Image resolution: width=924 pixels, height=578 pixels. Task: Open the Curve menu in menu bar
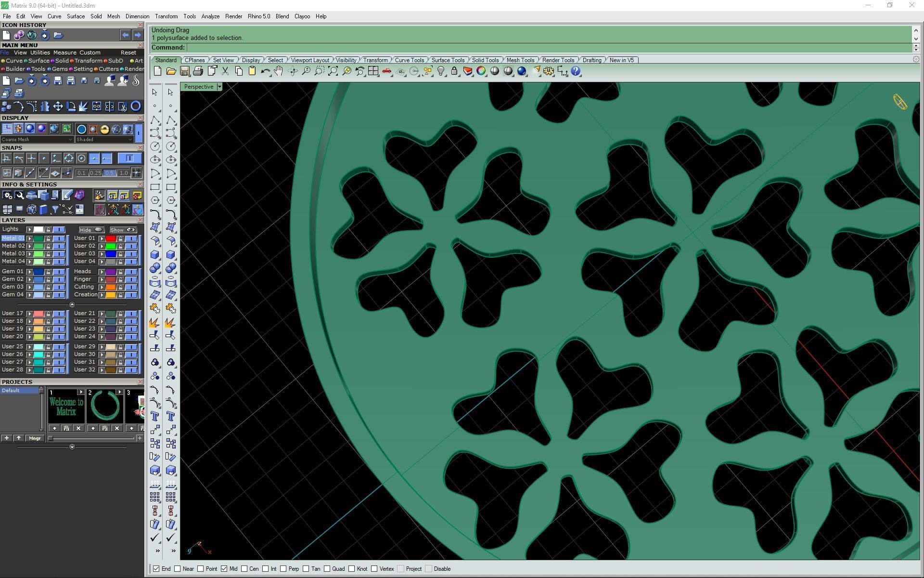[54, 16]
